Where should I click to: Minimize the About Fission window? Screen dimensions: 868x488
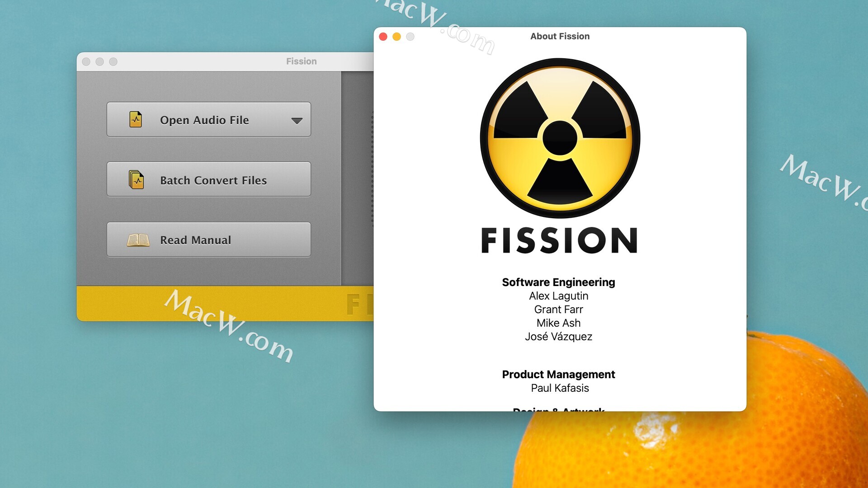(396, 37)
